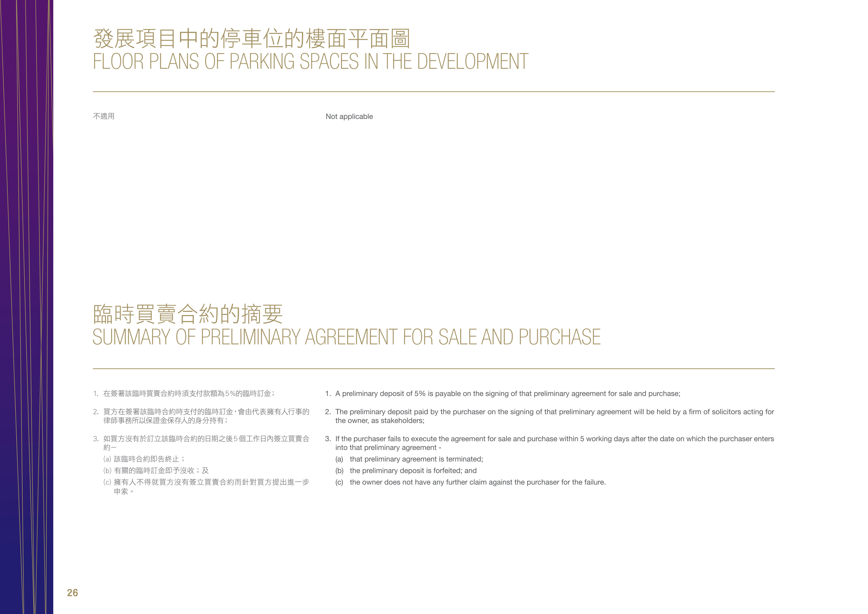This screenshot has height=614, width=868.
Task: Click the Chinese "臨時買賣合約的摘要" heading
Action: pyautogui.click(x=188, y=314)
